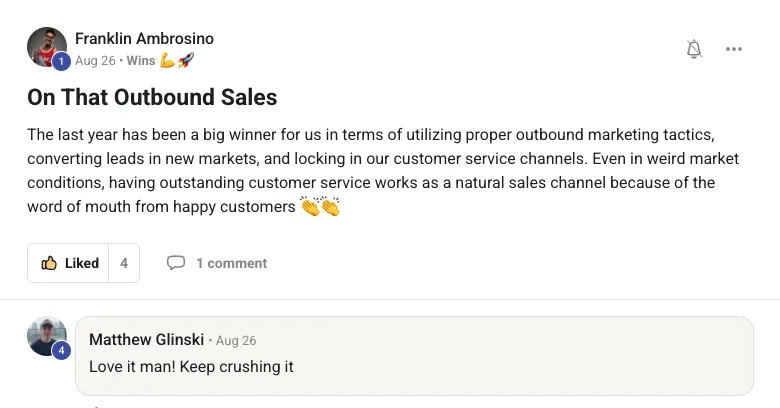
Task: Click Franklin Ambrosino's profile picture
Action: click(x=45, y=45)
